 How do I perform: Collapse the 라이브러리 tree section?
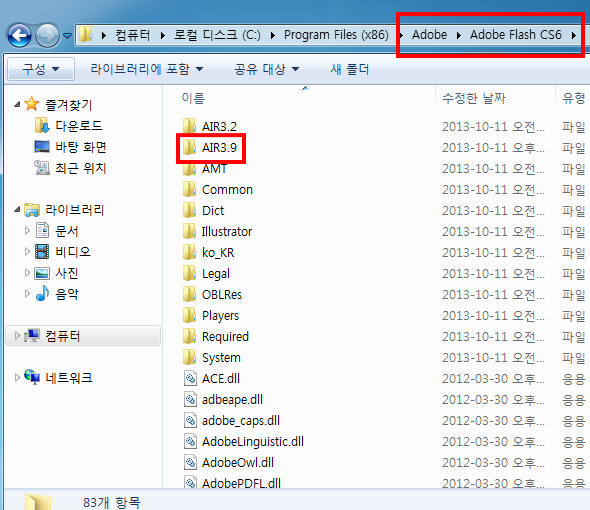(17, 210)
